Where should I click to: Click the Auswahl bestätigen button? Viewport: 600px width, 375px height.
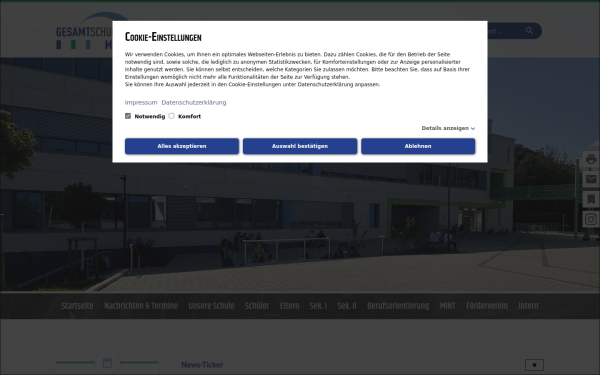click(x=300, y=146)
